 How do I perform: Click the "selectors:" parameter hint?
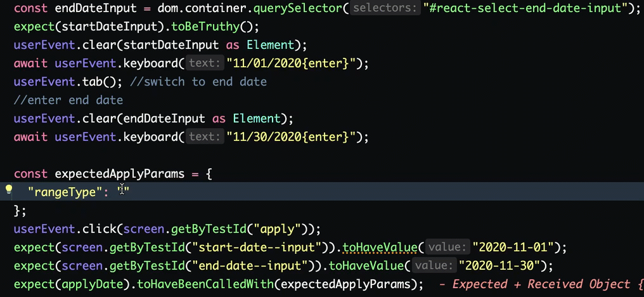point(385,8)
